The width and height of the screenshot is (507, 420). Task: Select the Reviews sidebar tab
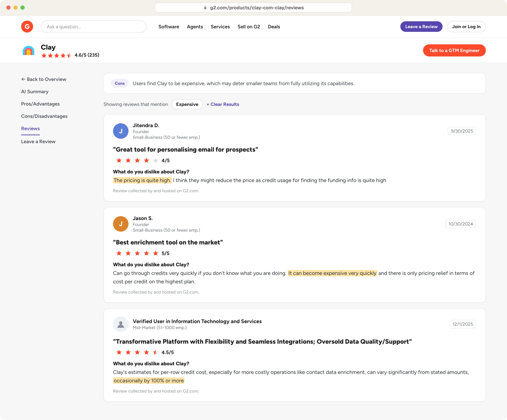tap(30, 129)
